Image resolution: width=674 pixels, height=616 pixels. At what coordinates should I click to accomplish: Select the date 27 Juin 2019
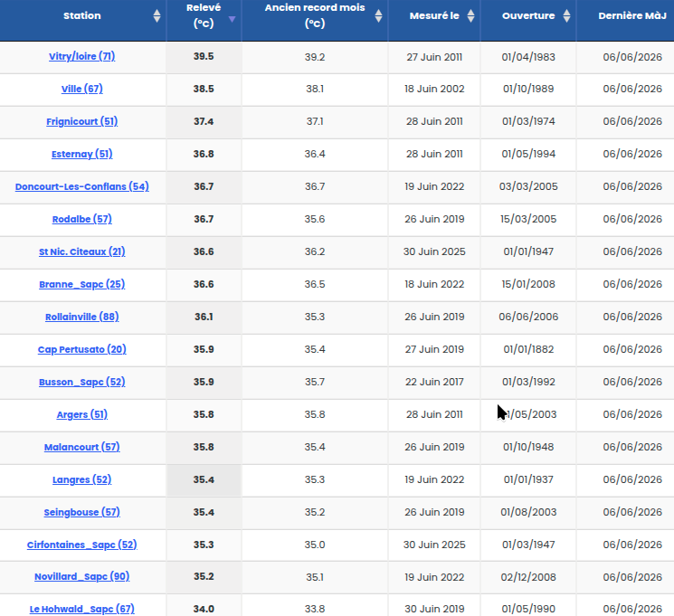(x=434, y=349)
